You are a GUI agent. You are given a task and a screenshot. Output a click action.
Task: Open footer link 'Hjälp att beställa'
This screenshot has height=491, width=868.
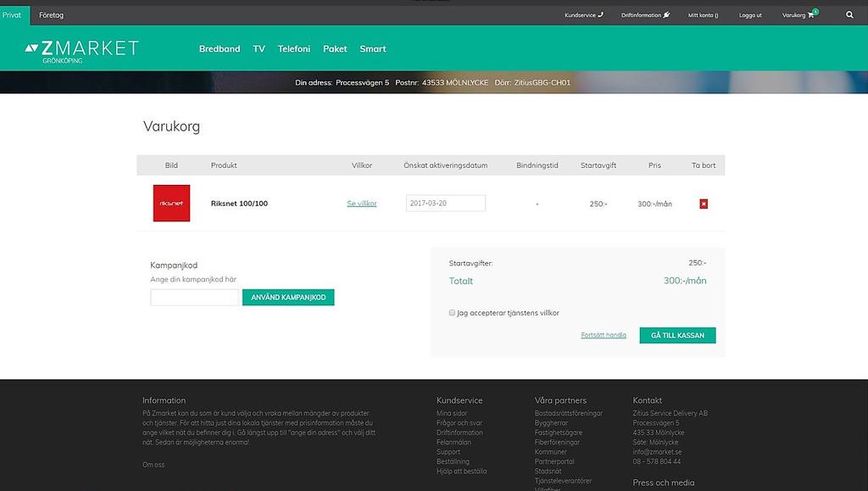[462, 471]
